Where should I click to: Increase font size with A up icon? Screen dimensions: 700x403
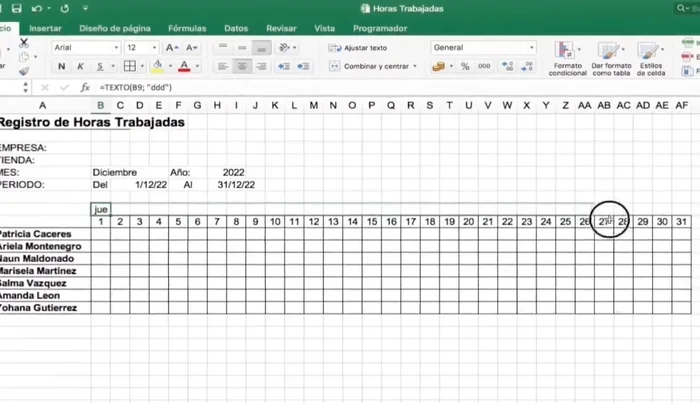(x=172, y=47)
